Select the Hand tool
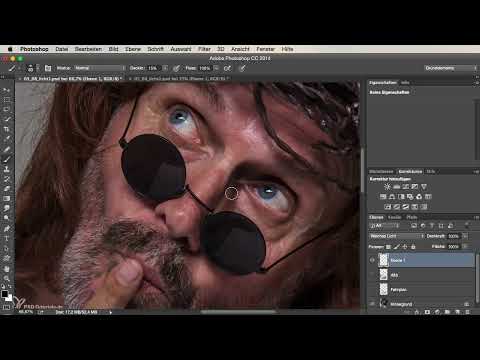 7,269
